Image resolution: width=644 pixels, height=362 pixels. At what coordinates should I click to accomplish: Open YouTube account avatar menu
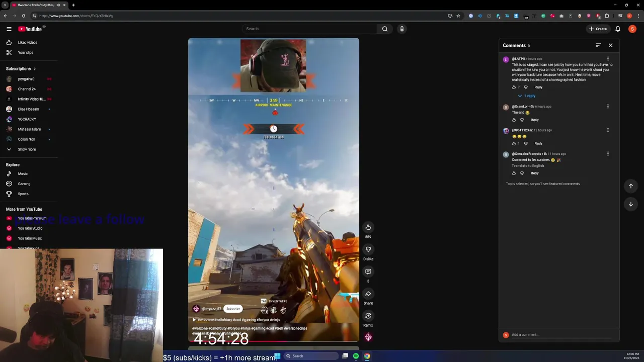632,29
